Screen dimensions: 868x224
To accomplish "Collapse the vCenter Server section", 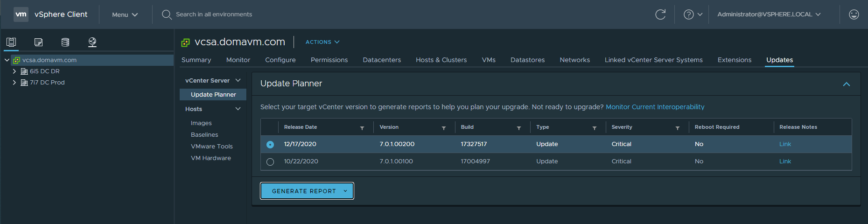I will point(238,80).
